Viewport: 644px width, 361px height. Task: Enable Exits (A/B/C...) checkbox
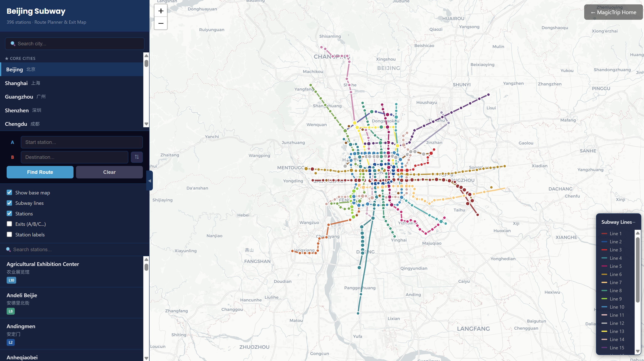click(9, 224)
